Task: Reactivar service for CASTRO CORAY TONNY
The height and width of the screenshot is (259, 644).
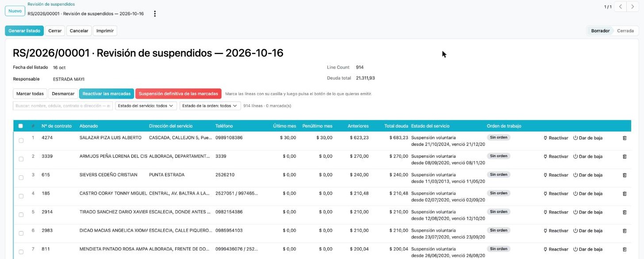Action: (556, 194)
